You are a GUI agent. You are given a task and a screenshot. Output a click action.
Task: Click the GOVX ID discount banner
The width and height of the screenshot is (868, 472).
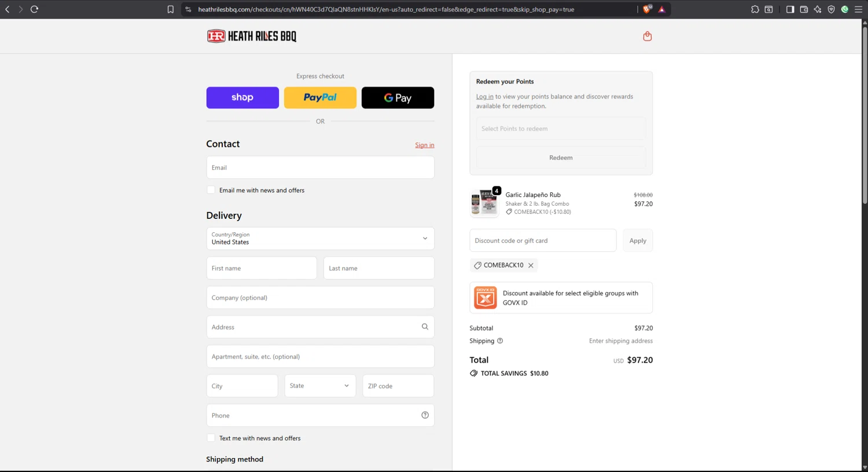click(561, 298)
